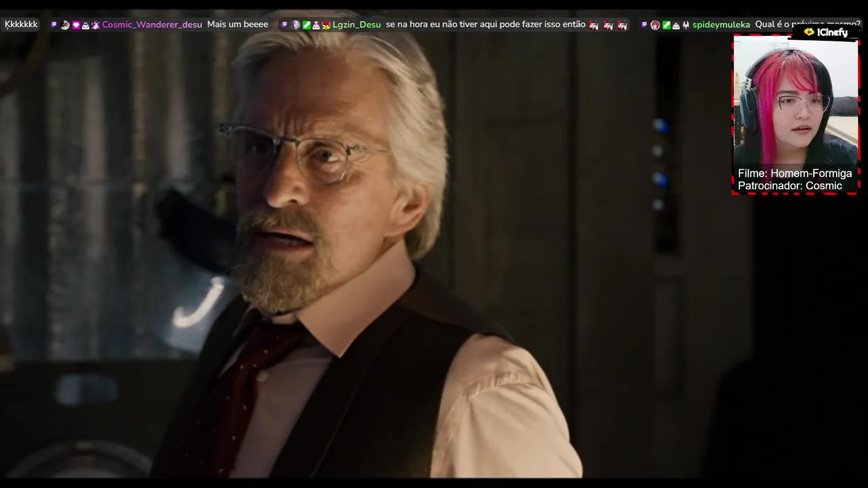The height and width of the screenshot is (488, 868).
Task: Click the streamer webcam overlay
Action: pos(796,115)
